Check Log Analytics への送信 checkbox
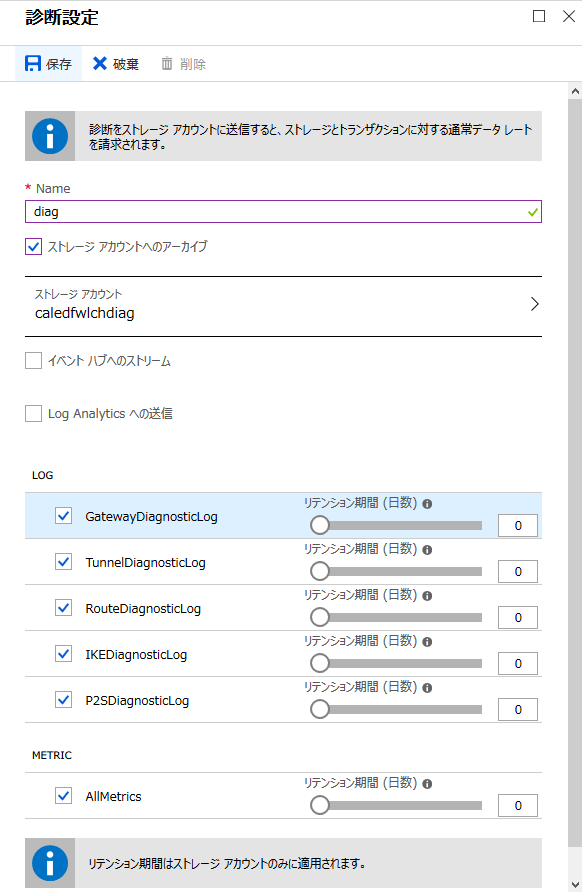The image size is (582, 892). point(34,414)
